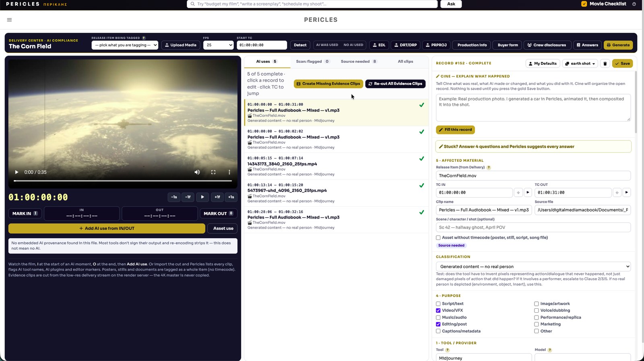Click help icon next to Release Item Being Tagged
The image size is (644, 361).
(x=144, y=38)
